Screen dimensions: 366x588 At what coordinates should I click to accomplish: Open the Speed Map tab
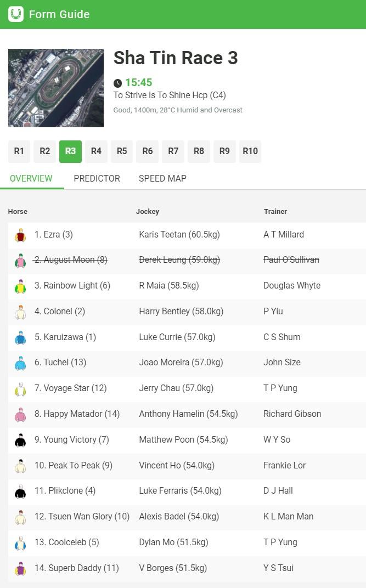[162, 178]
